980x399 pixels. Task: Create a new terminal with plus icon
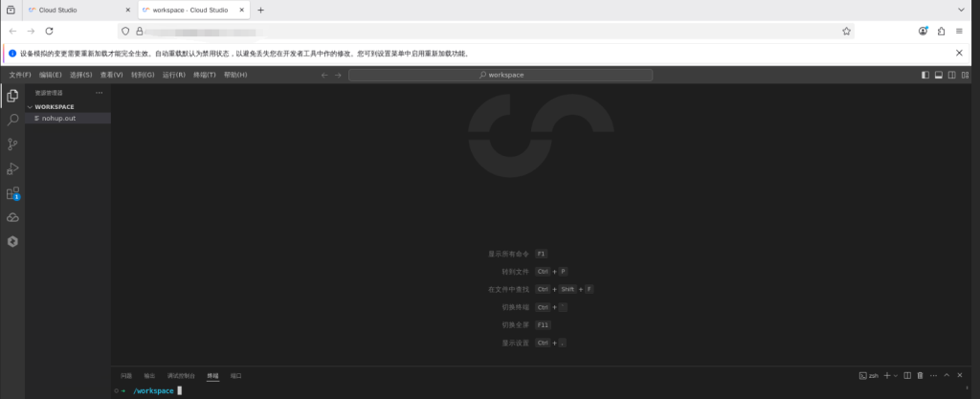coord(887,375)
